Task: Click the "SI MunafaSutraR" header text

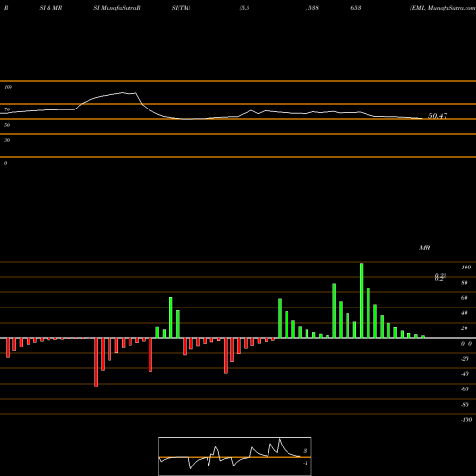Action: [x=117, y=8]
